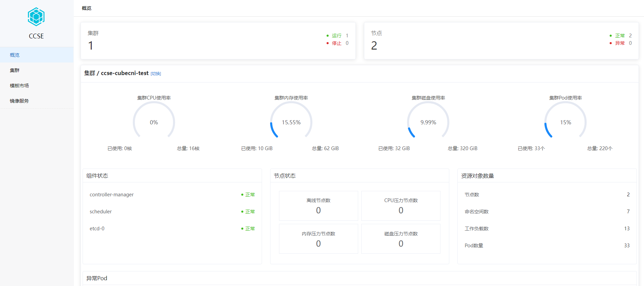Open the 镜像服务 sidebar menu item
644x286 pixels.
37,101
